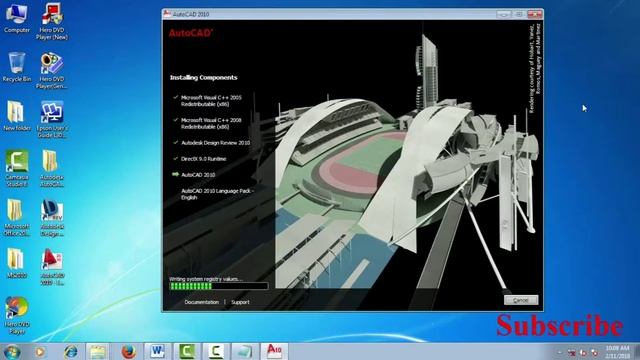Click 'DirectX 9.0 Runtime' component row
640x360 pixels.
click(199, 159)
